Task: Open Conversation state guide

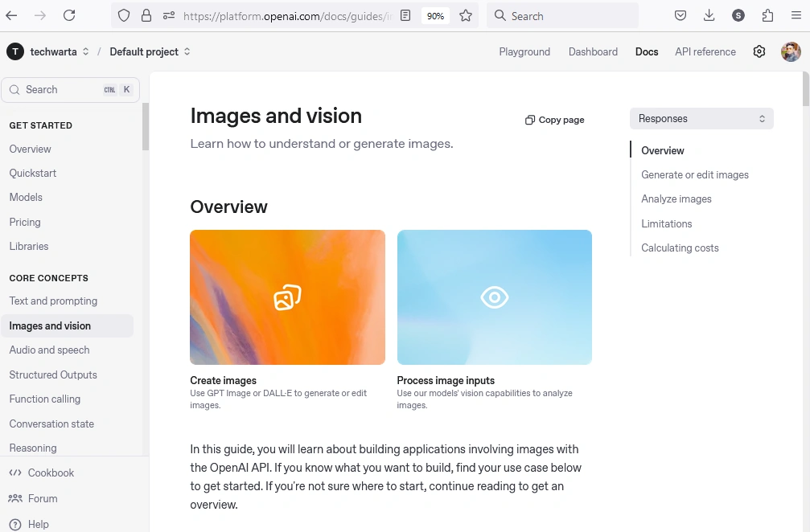Action: click(x=51, y=424)
